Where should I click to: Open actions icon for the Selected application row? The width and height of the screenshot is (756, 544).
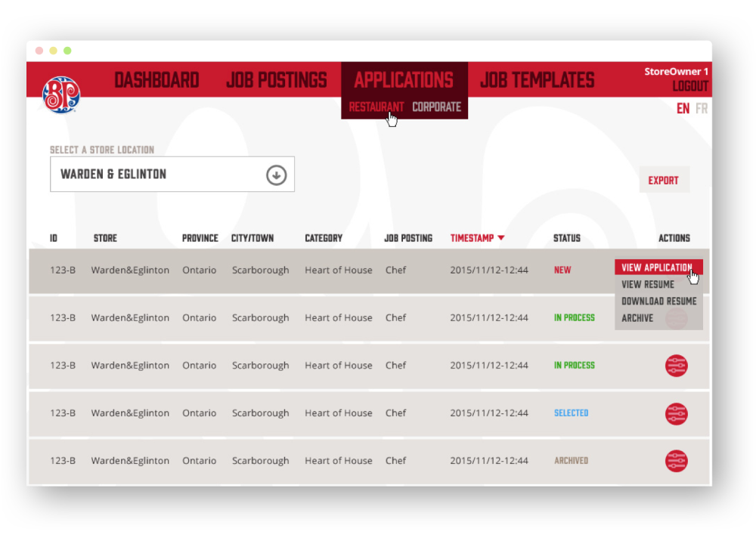coord(676,413)
